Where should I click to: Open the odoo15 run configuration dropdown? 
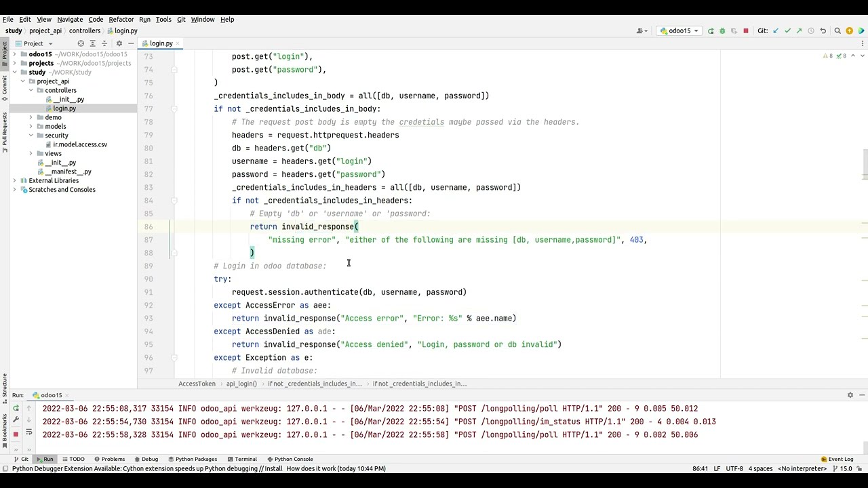(679, 30)
